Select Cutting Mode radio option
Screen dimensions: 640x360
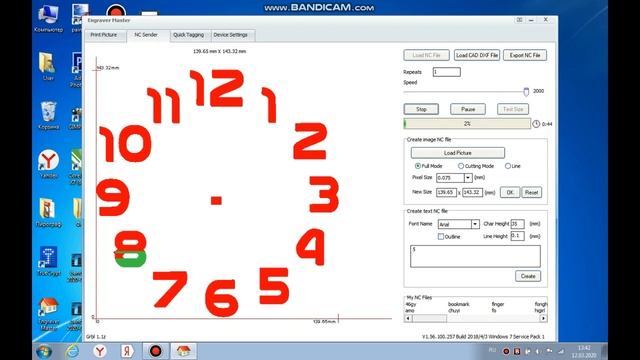tap(461, 166)
